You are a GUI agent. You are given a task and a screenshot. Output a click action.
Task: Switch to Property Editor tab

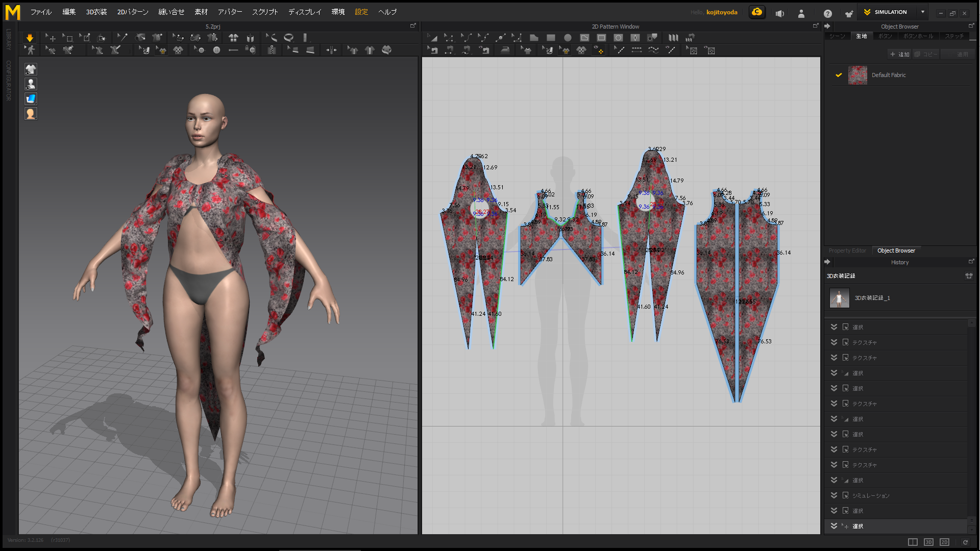[847, 251]
